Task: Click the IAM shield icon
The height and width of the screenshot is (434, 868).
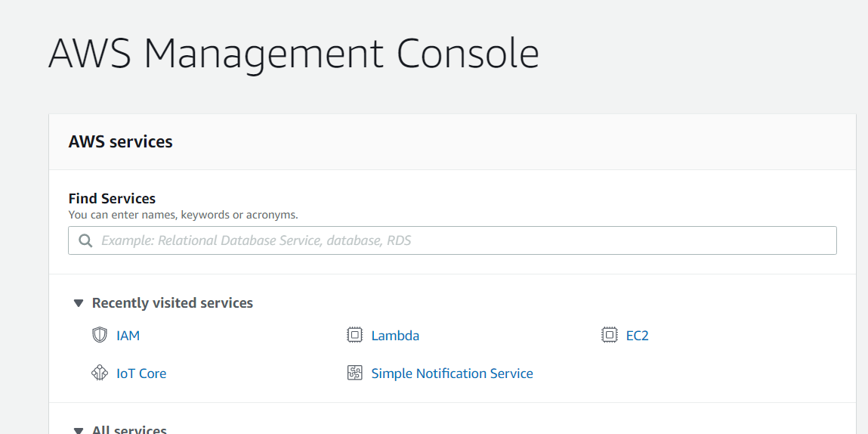Action: tap(100, 335)
